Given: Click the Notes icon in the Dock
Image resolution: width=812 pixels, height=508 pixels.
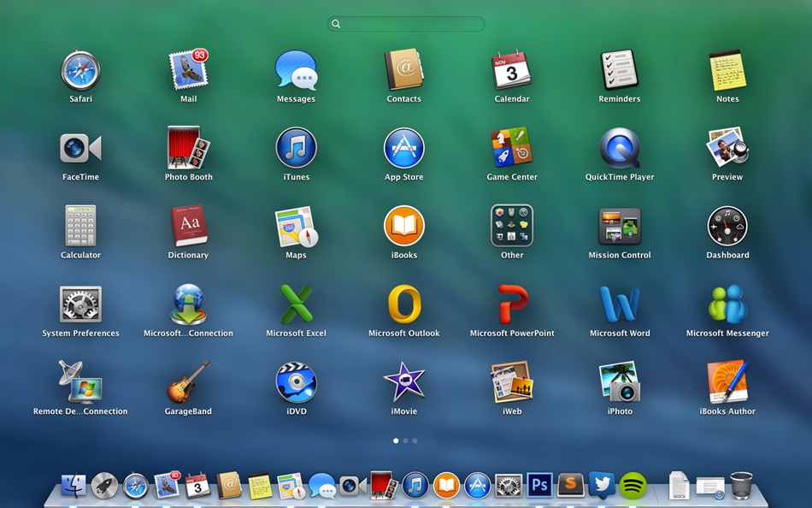Looking at the screenshot, I should point(260,486).
